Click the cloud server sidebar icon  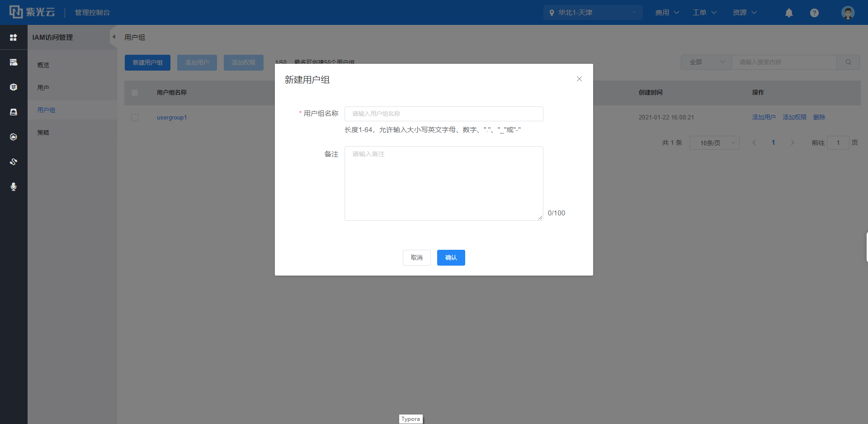[14, 62]
